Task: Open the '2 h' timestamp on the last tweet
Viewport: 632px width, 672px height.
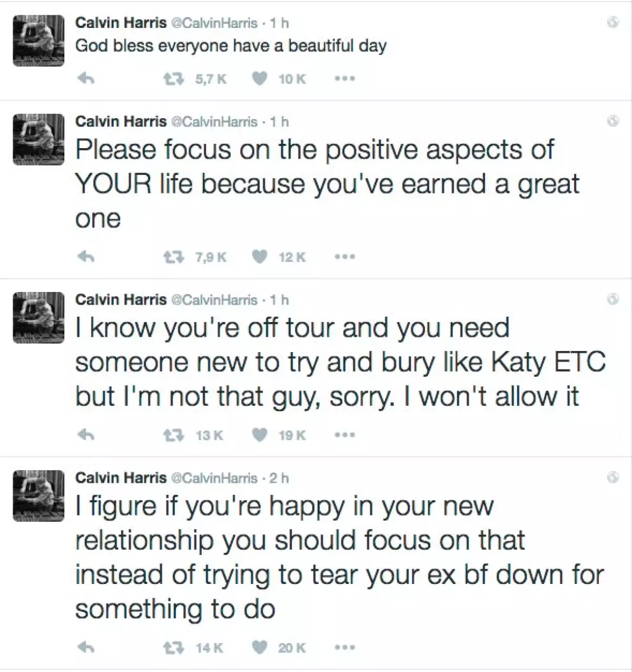Action: coord(279,478)
